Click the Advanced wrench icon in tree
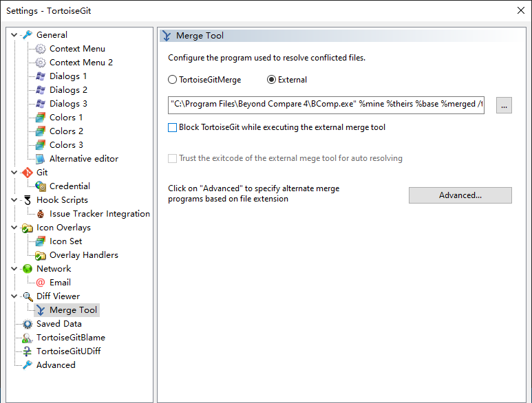Viewport: 532px width, 403px height. pyautogui.click(x=28, y=365)
